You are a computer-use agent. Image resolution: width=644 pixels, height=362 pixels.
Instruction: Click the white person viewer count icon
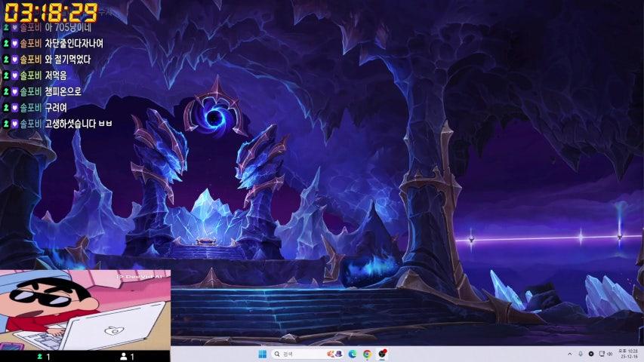[x=124, y=356]
